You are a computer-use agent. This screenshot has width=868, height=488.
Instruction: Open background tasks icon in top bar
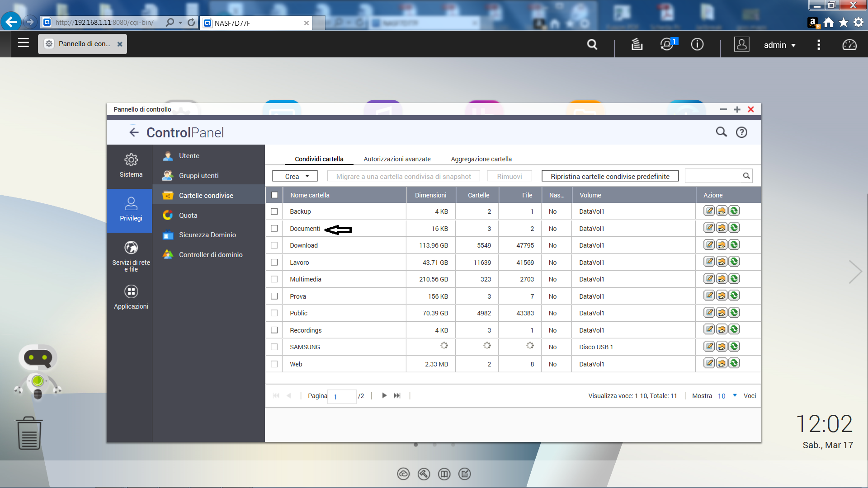click(x=637, y=44)
